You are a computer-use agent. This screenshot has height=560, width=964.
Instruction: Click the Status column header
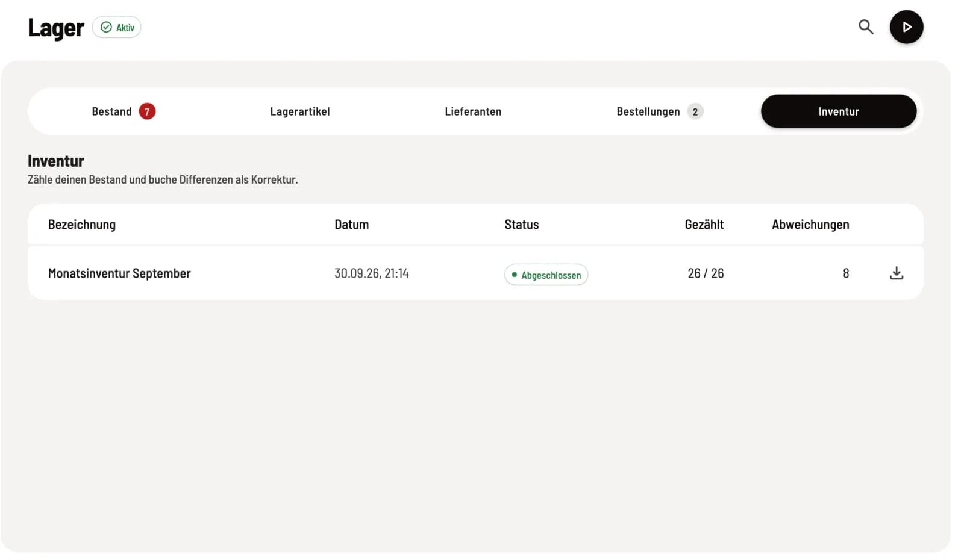[522, 225]
